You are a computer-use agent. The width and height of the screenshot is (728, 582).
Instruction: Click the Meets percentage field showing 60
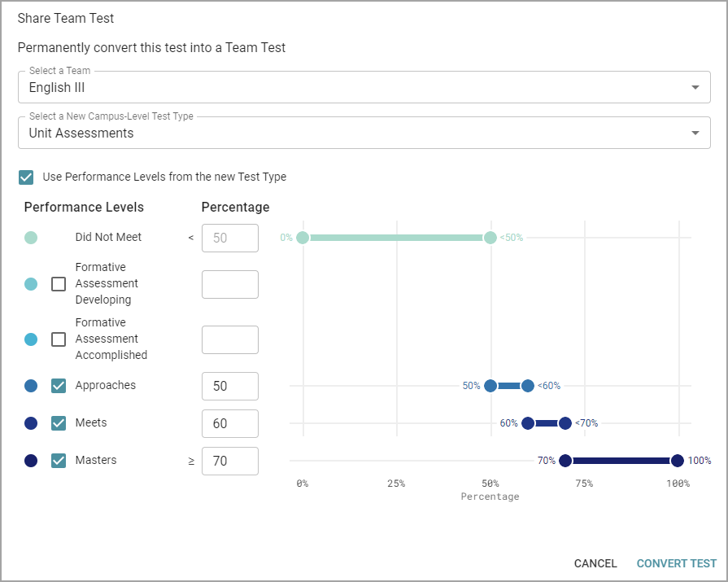pos(229,424)
